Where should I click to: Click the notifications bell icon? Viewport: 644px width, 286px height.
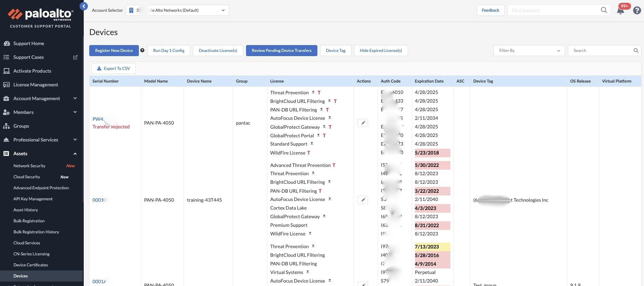coord(620,11)
